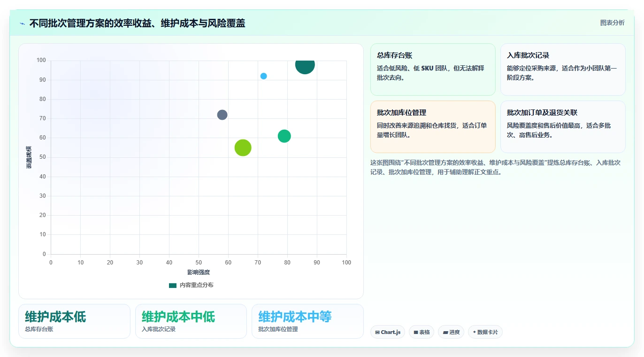The image size is (644, 357).
Task: Open the highlighted 批次加库位管理 info card
Action: [433, 127]
